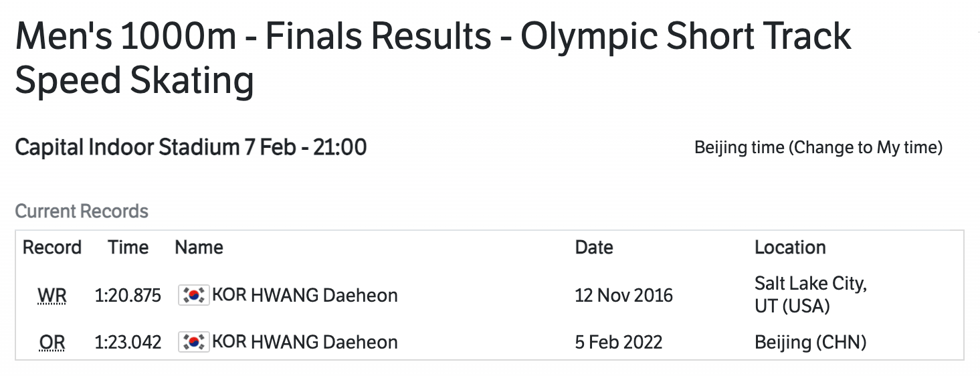This screenshot has height=376, width=980.
Task: Click the Salt Lake City, UT location cell
Action: [x=810, y=294]
